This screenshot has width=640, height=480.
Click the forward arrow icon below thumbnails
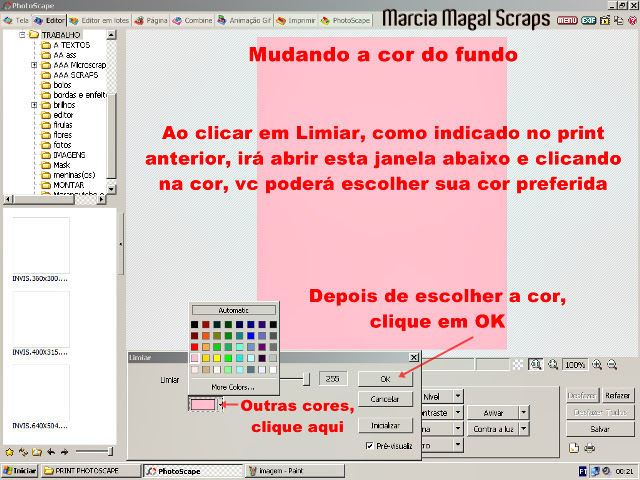tap(64, 452)
